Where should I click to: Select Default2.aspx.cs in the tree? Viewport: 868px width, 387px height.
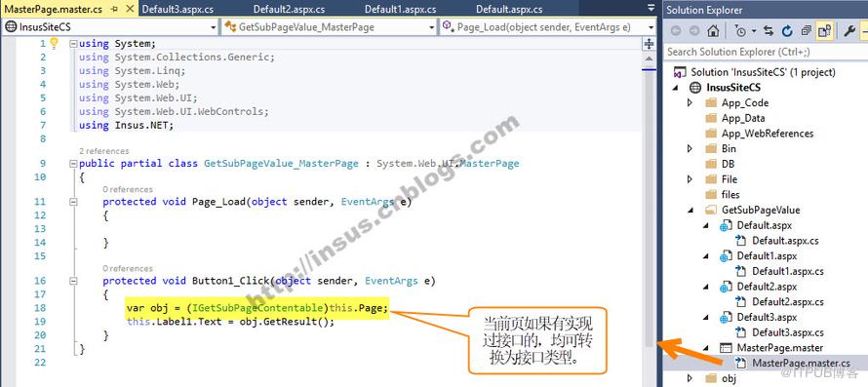point(788,302)
